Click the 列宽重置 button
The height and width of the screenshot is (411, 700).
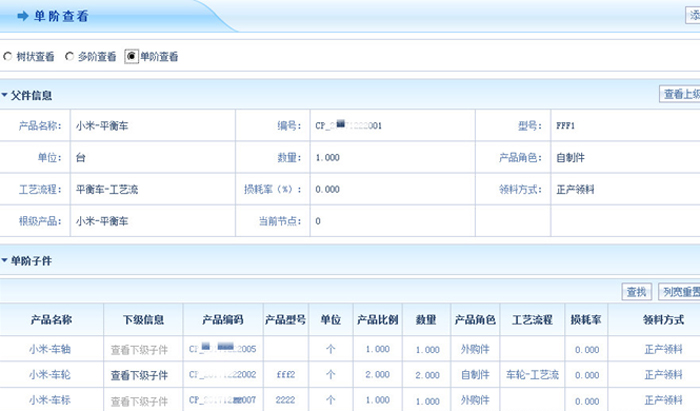point(679,291)
